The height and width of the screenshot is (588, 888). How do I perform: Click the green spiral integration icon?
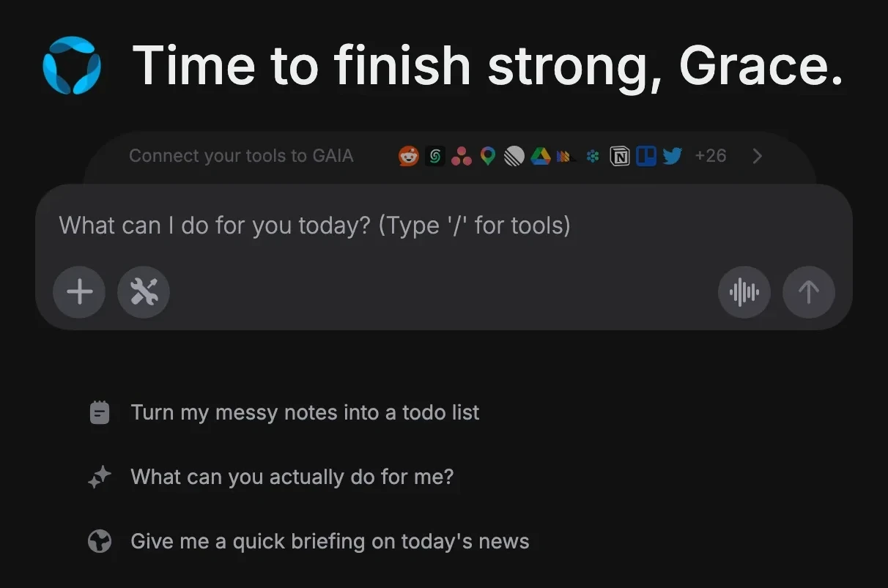[435, 156]
